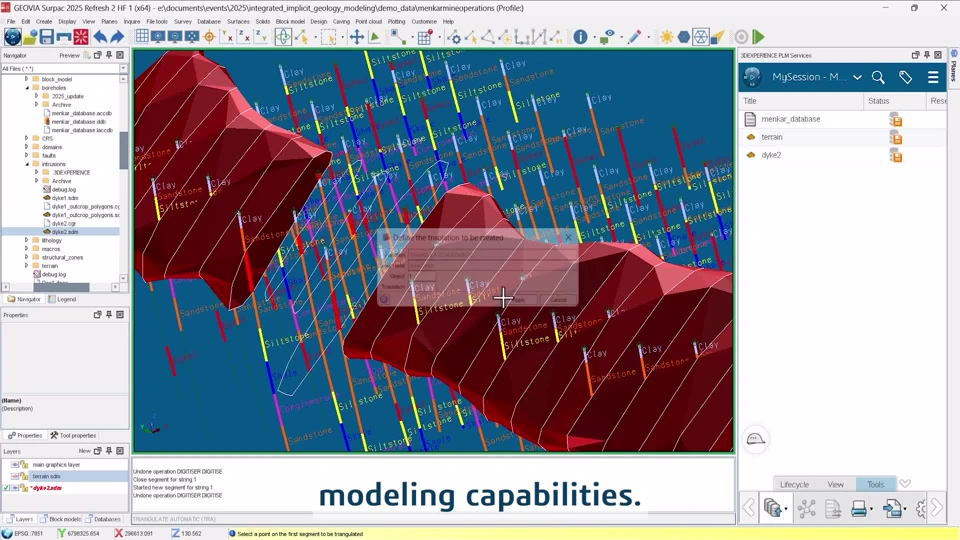Click the Title column header in PLM Services
The image size is (960, 540).
(801, 101)
